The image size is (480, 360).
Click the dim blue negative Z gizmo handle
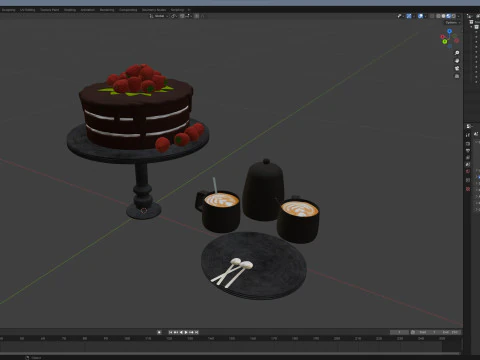449,46
